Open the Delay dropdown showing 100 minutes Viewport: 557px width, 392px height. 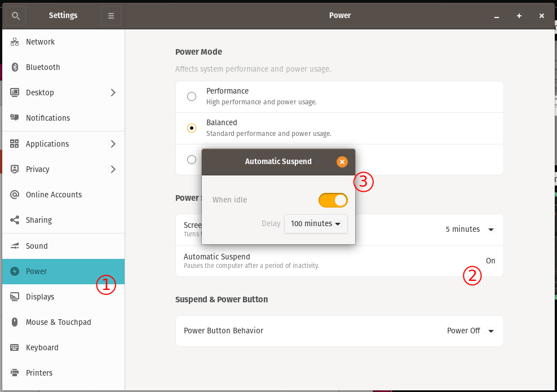(316, 223)
